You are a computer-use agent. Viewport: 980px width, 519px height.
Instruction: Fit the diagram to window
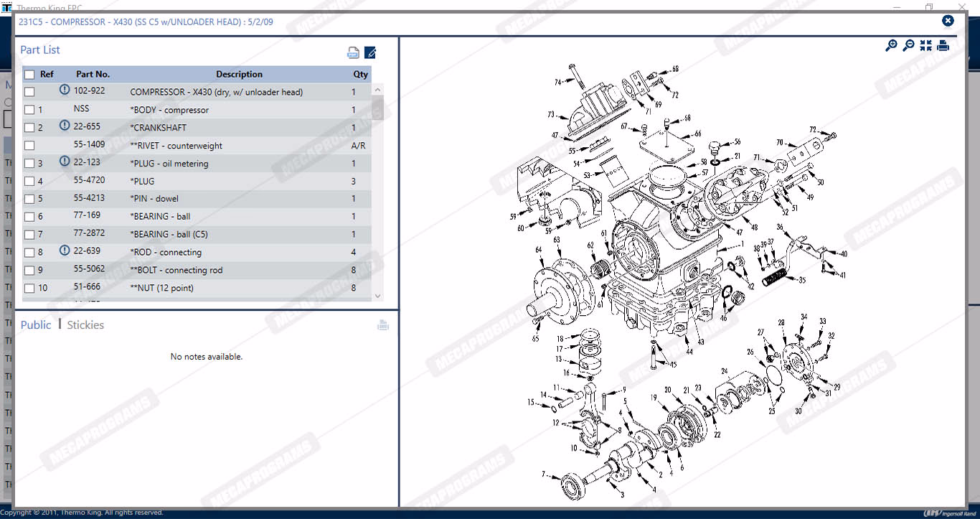click(x=925, y=45)
